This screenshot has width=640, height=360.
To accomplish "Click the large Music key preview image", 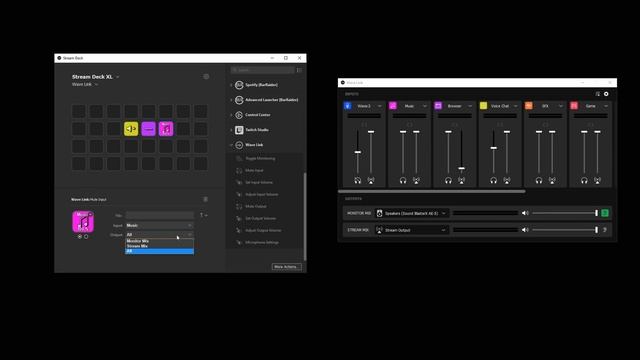I will 83,222.
